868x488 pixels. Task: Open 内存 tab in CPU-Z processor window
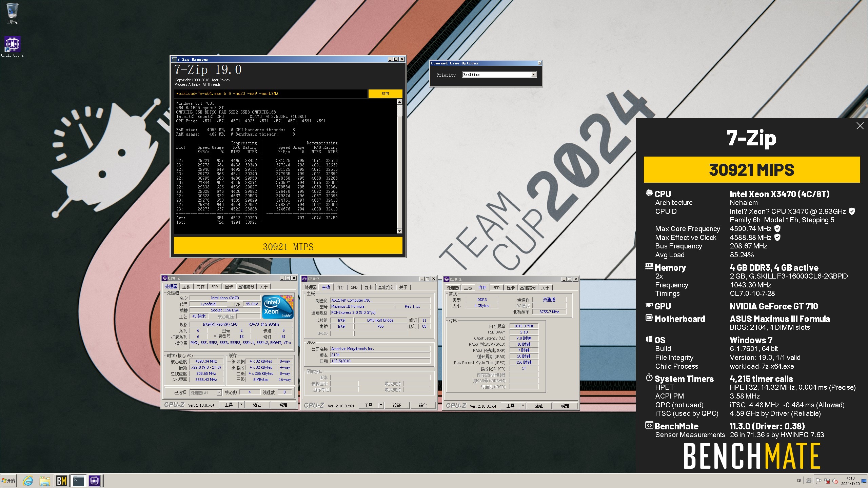coord(201,287)
